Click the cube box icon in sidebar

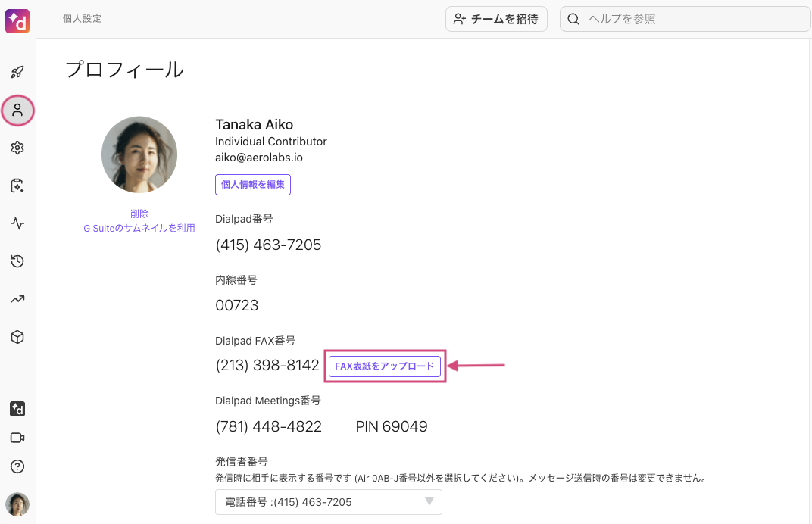click(17, 337)
